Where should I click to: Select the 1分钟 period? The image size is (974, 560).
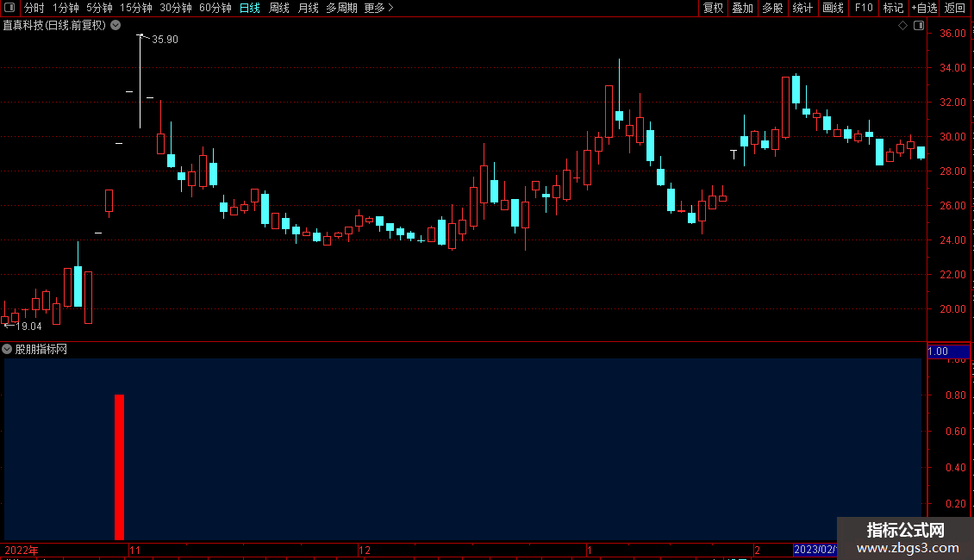point(66,8)
